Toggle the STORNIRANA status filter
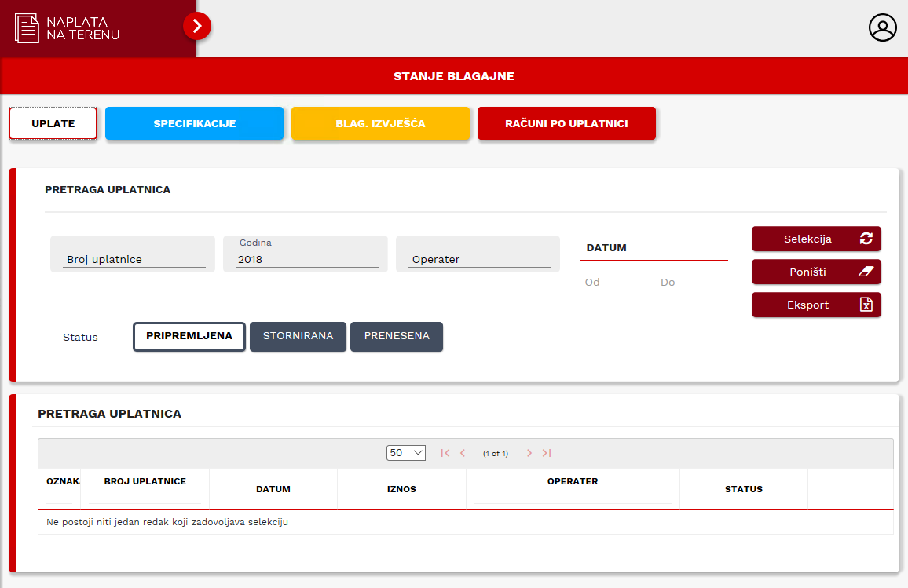The height and width of the screenshot is (588, 908). point(298,336)
